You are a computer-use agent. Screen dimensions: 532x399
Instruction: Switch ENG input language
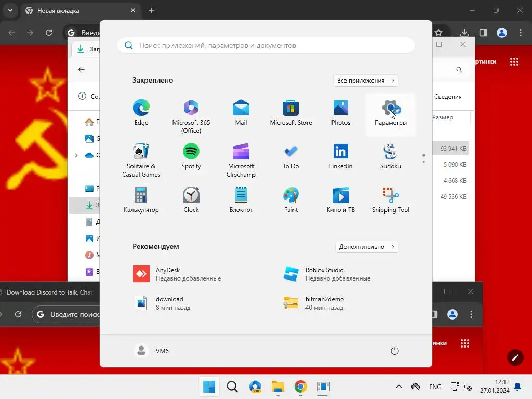435,387
